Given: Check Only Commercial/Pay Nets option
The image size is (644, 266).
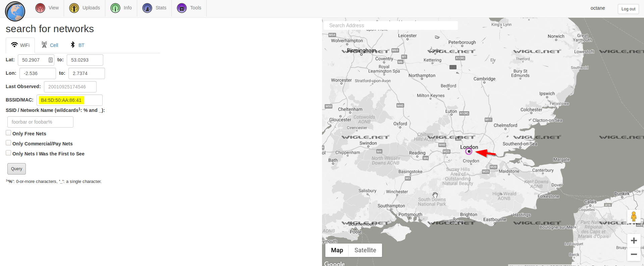Looking at the screenshot, I should point(8,143).
